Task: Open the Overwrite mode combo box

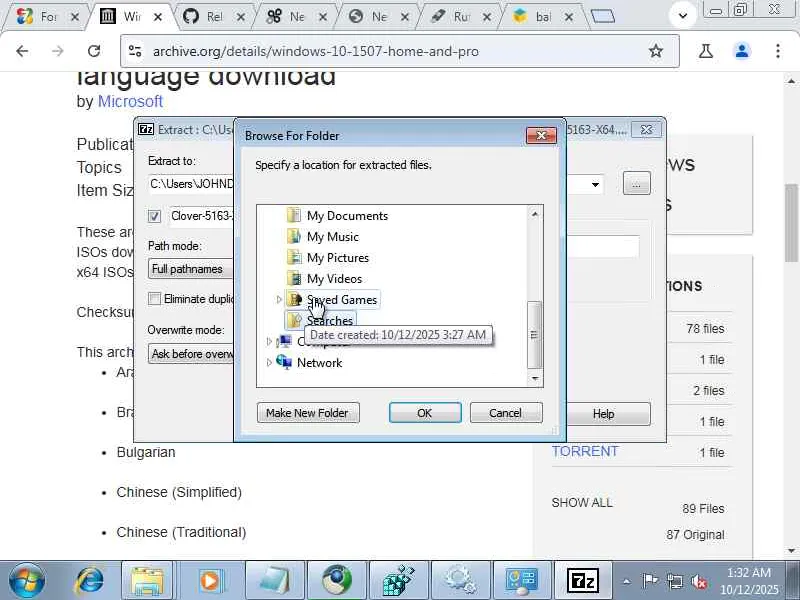Action: click(x=191, y=354)
